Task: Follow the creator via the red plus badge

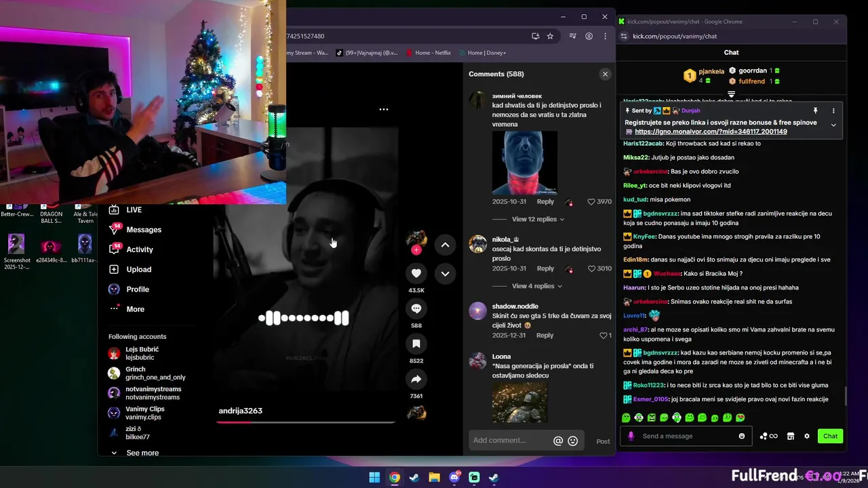Action: pyautogui.click(x=416, y=250)
